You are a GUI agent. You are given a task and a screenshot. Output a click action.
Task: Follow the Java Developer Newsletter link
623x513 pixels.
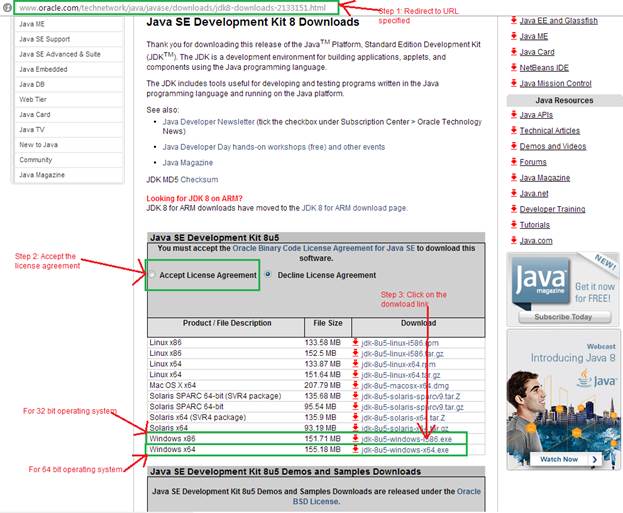tap(208, 122)
